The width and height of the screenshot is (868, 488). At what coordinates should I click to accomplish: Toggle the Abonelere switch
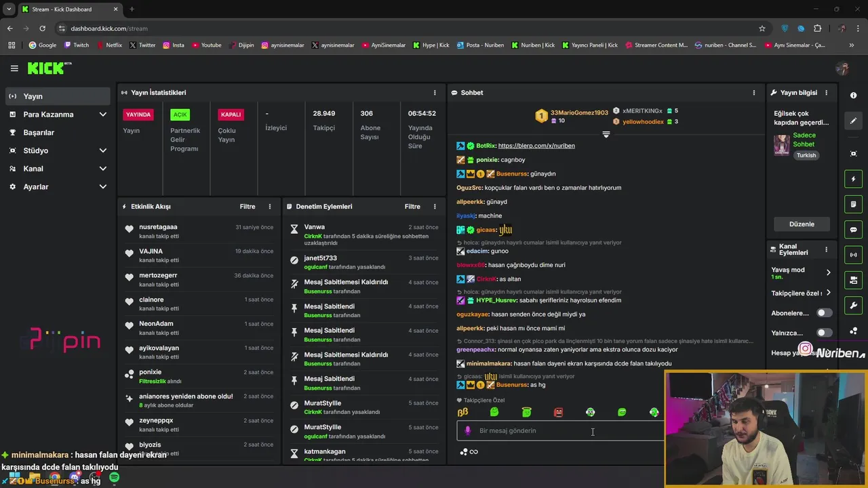(824, 313)
